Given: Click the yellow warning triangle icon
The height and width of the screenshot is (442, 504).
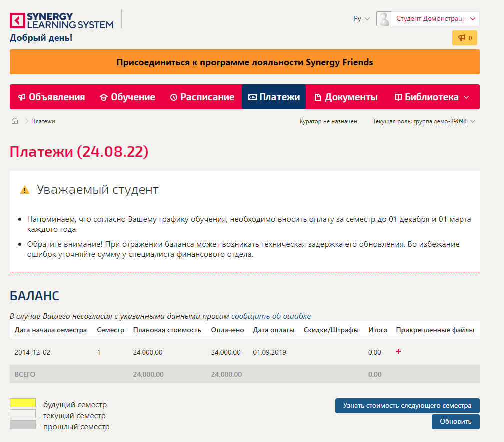Looking at the screenshot, I should [x=25, y=190].
